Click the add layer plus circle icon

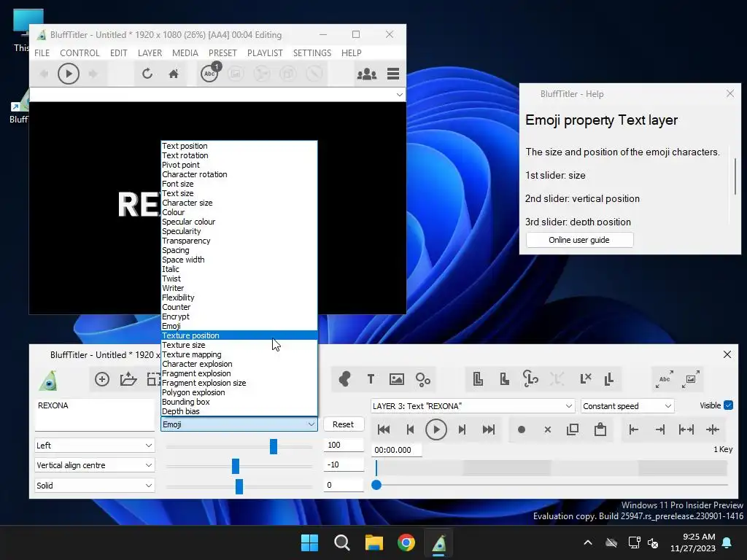coord(102,379)
